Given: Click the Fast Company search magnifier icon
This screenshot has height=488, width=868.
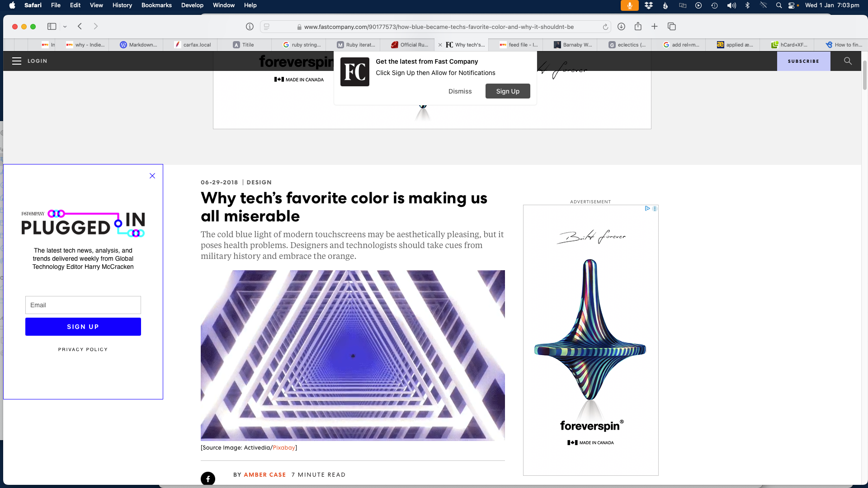Looking at the screenshot, I should click(x=848, y=61).
